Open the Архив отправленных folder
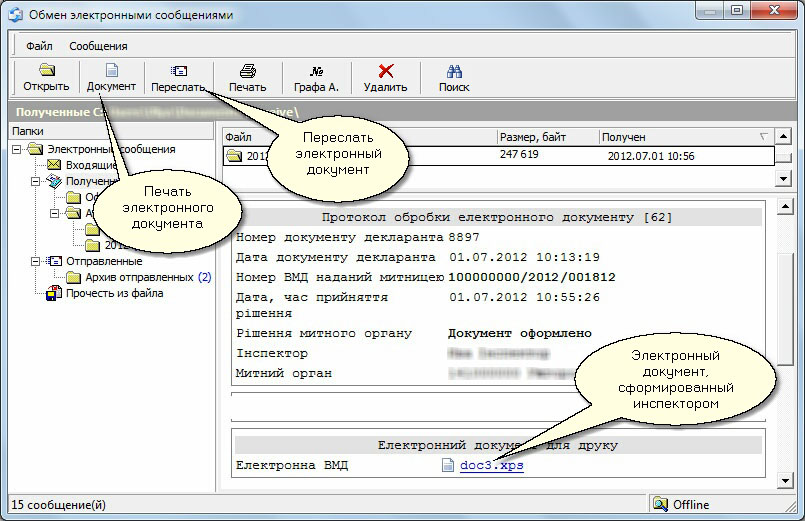 [139, 277]
